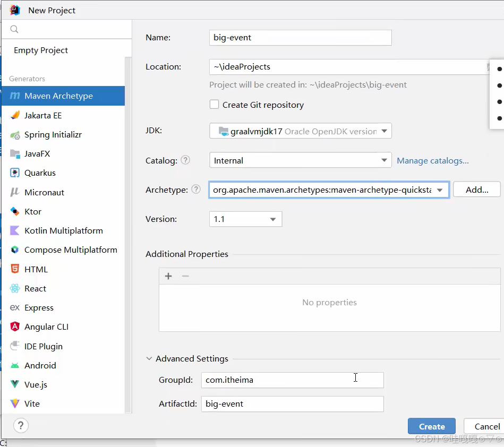Enable Create Git repository checkbox
This screenshot has height=447, width=504.
(214, 105)
